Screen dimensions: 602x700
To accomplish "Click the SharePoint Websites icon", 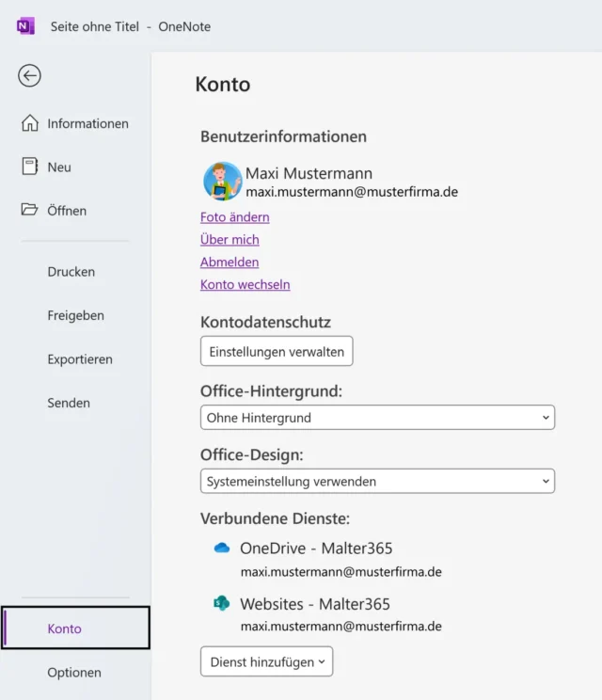I will (x=222, y=603).
